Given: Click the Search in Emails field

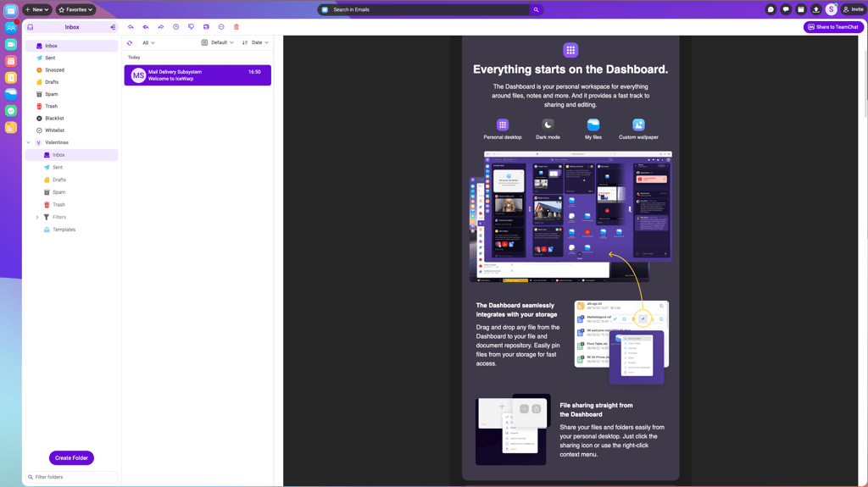Looking at the screenshot, I should [426, 9].
